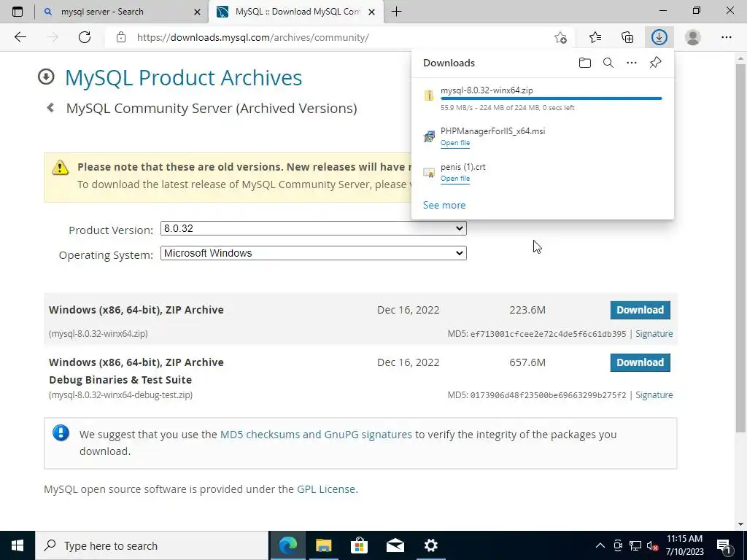Close the mysql server Search tab
The width and height of the screenshot is (747, 560).
pos(197,12)
